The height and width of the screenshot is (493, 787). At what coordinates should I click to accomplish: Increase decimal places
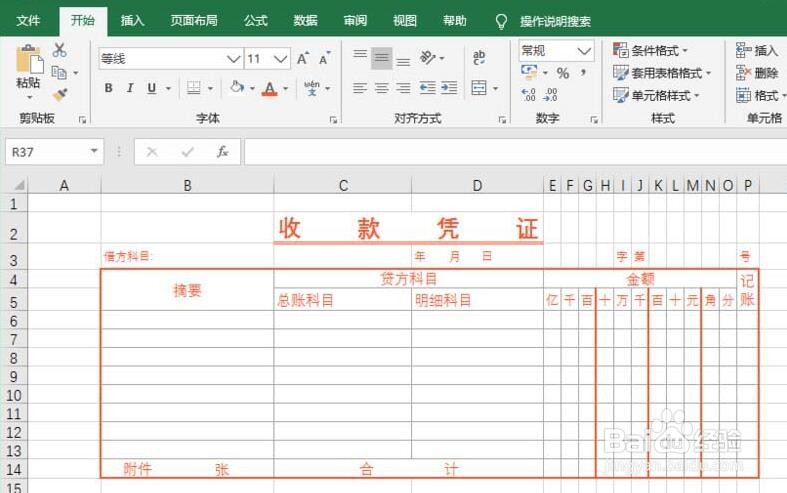[529, 94]
